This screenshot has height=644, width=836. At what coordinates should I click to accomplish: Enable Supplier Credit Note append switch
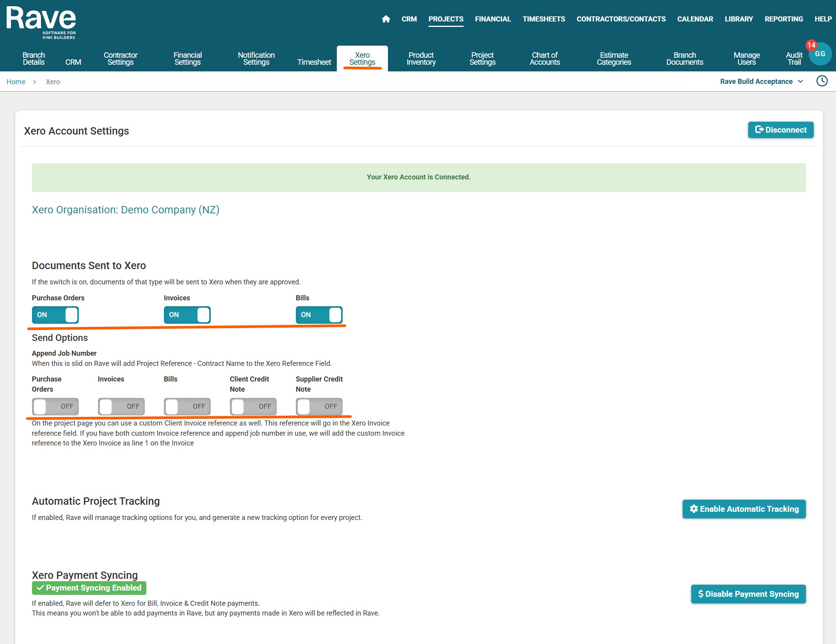(x=319, y=406)
